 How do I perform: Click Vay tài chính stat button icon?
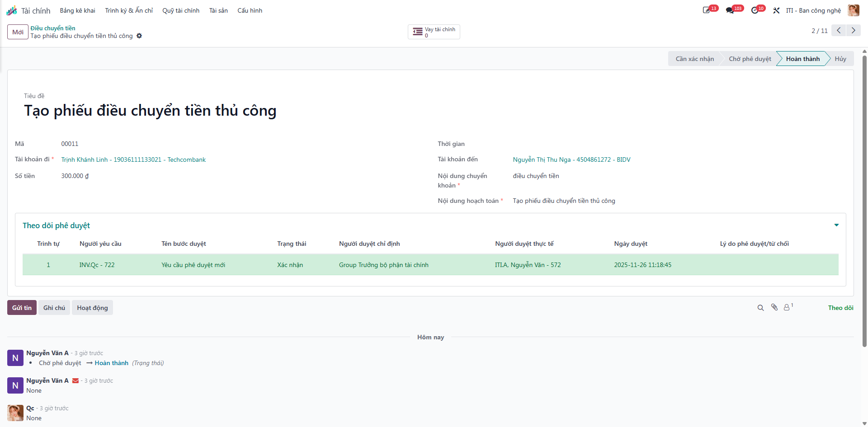(418, 32)
